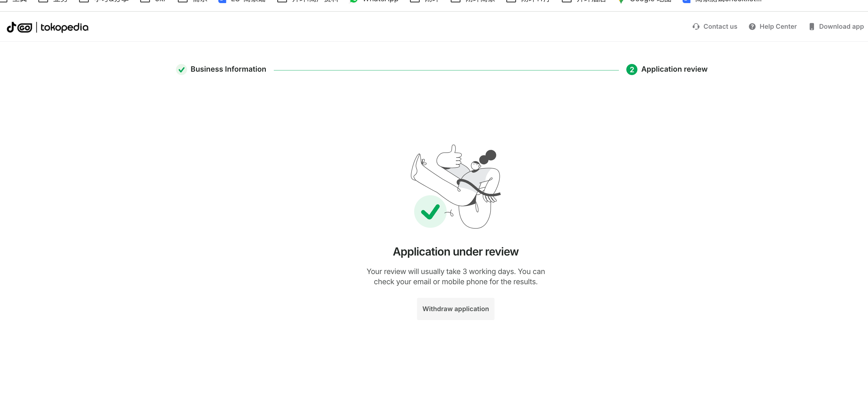Click the Application under review heading
Screen dimensions: 868x393
(x=455, y=252)
